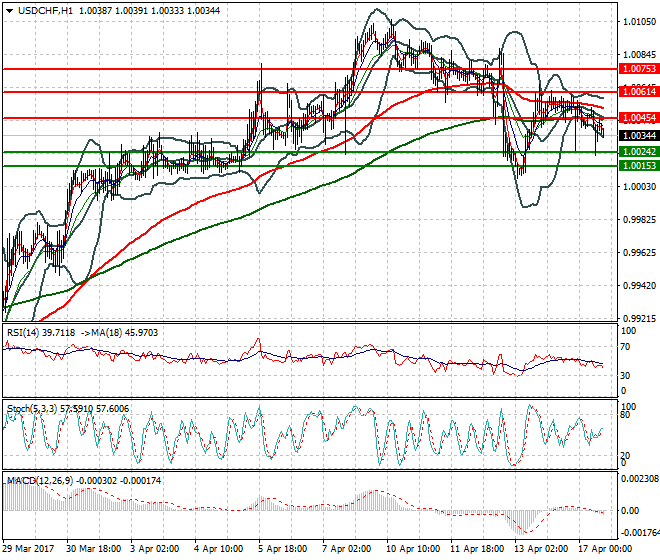Click the 3 Apr 02:00 time label
The image size is (660, 560).
click(x=154, y=549)
